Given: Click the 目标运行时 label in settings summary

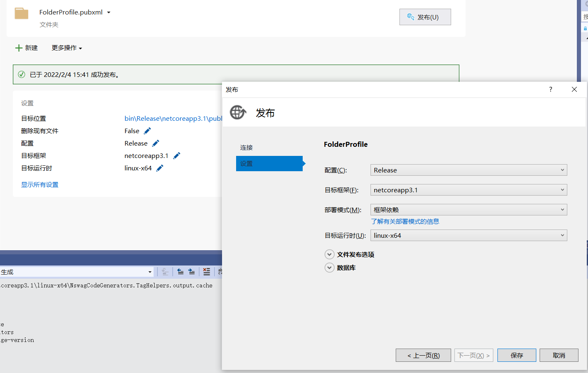Looking at the screenshot, I should pyautogui.click(x=36, y=168).
